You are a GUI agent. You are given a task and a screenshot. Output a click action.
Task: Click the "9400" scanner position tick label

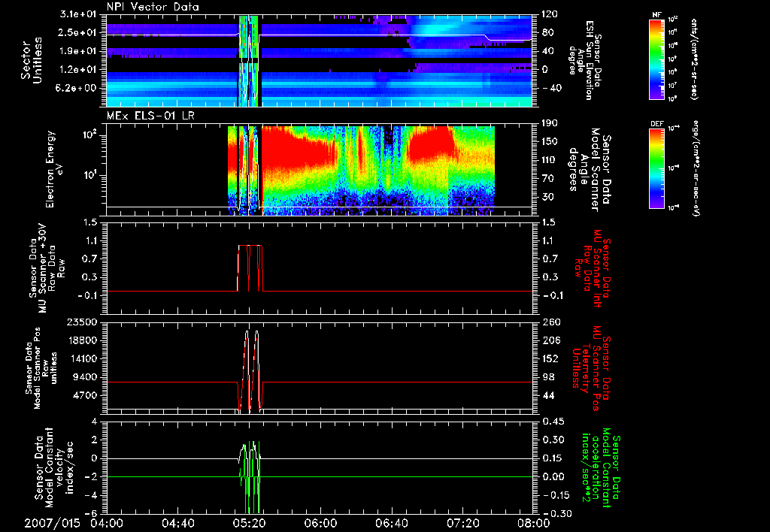(86, 377)
